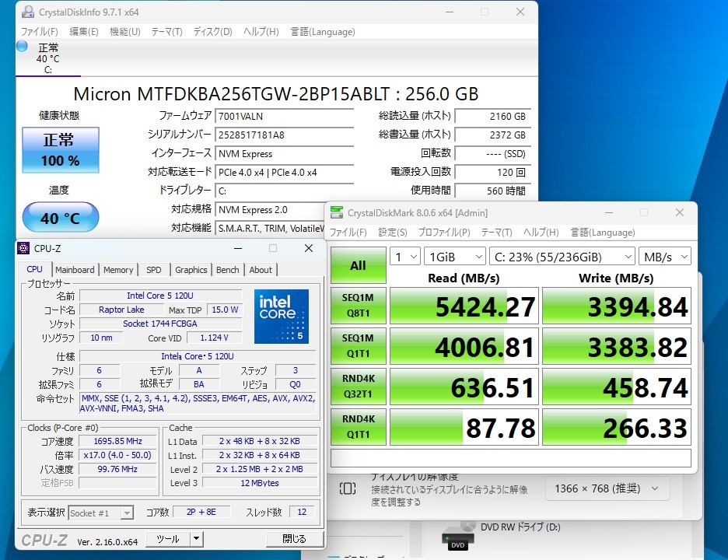Click the empty comment field in CrystalDiskMark
Image resolution: width=728 pixels, height=560 pixels.
(x=511, y=458)
